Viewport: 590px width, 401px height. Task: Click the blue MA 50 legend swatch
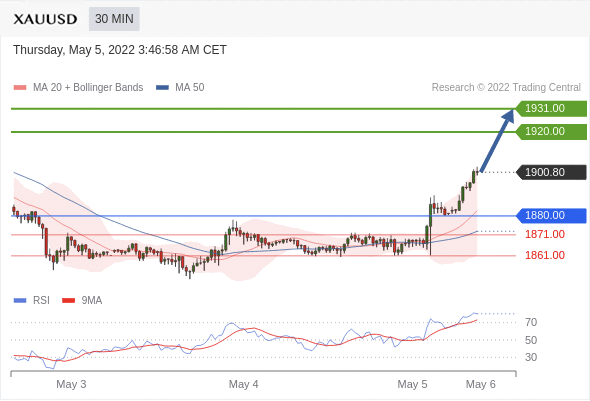tap(162, 88)
